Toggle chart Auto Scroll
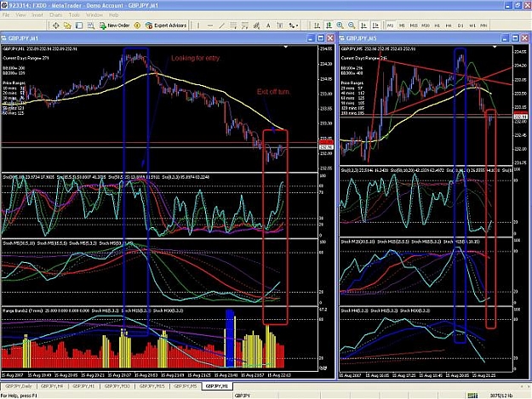532x399 pixels. point(363,26)
